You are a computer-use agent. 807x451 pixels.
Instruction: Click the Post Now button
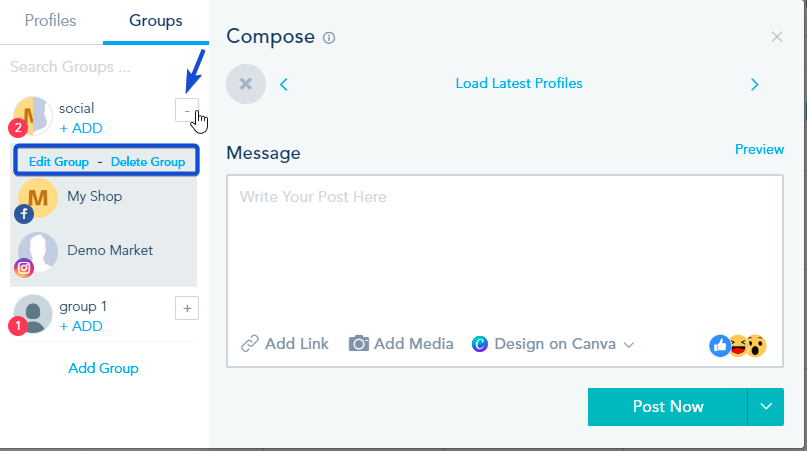click(x=668, y=407)
